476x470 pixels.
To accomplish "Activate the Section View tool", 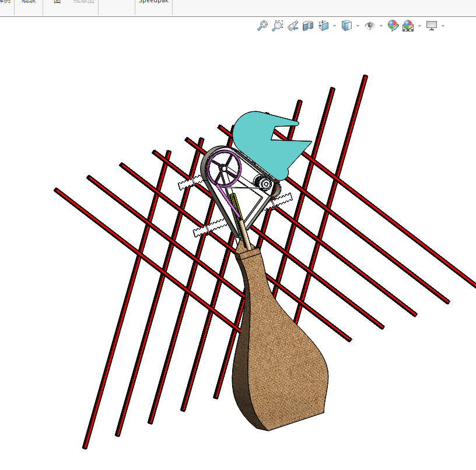I will [x=308, y=26].
